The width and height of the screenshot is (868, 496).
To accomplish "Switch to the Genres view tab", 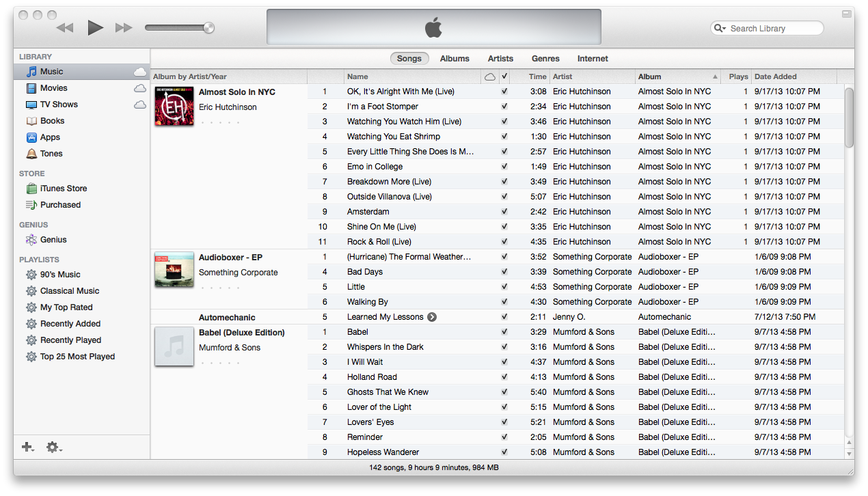I will pyautogui.click(x=545, y=59).
